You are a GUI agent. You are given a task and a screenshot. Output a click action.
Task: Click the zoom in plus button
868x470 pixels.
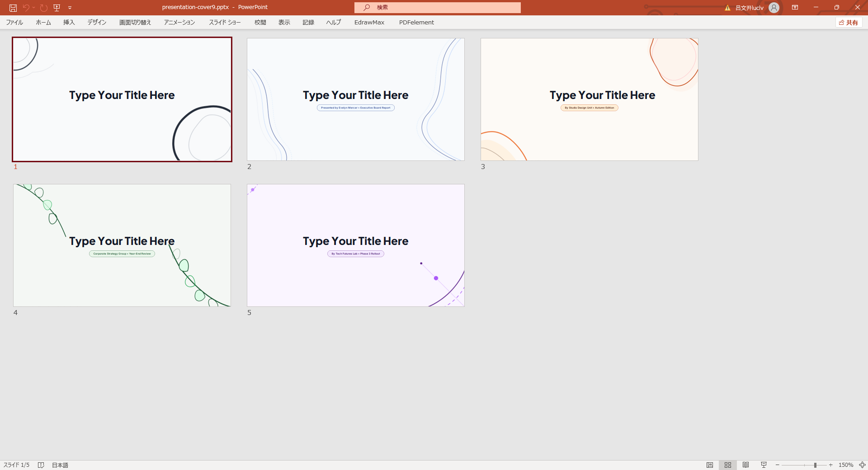coord(831,465)
